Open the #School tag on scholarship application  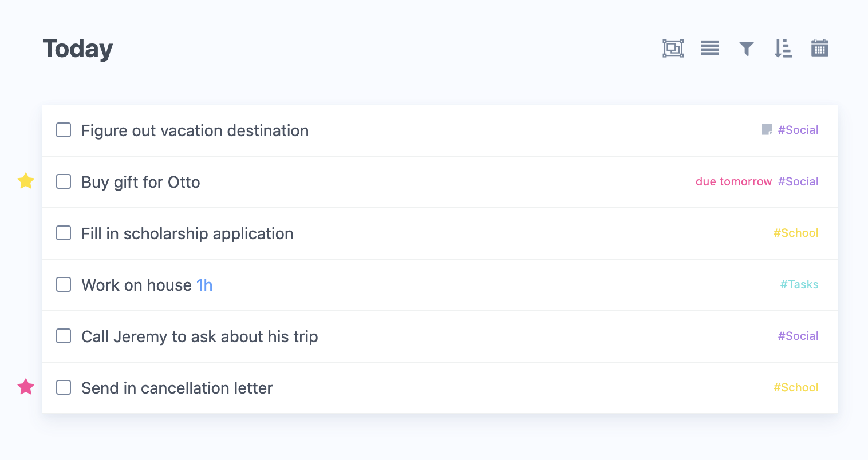(x=796, y=233)
